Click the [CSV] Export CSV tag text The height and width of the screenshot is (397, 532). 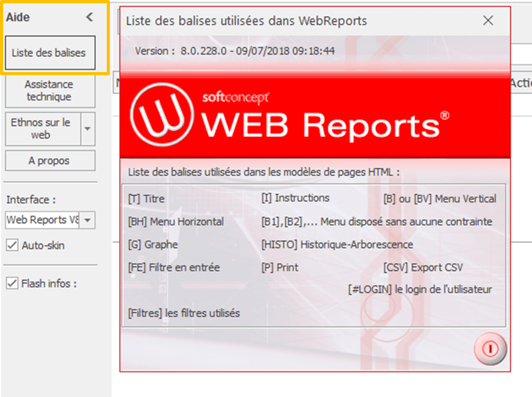[x=423, y=268]
